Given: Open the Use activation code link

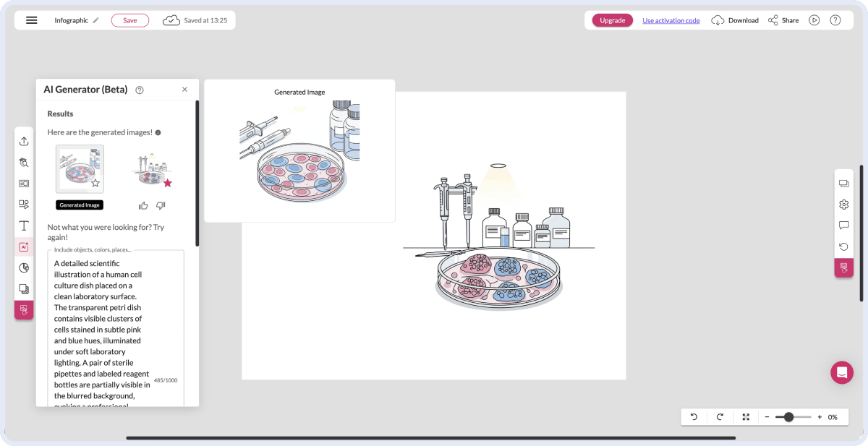Looking at the screenshot, I should [x=671, y=20].
